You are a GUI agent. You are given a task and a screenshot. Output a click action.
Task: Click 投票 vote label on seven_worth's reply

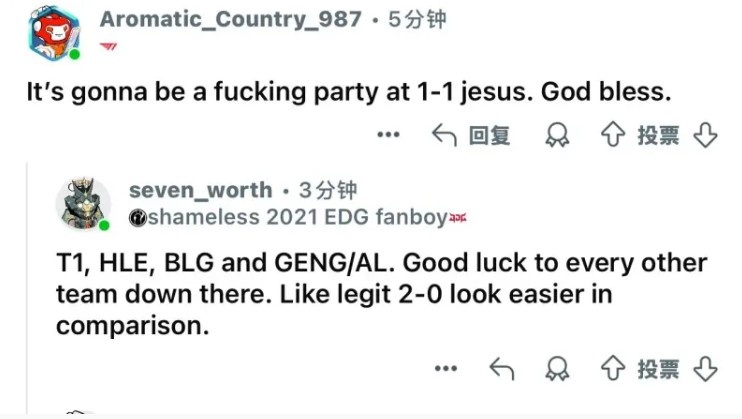(658, 369)
